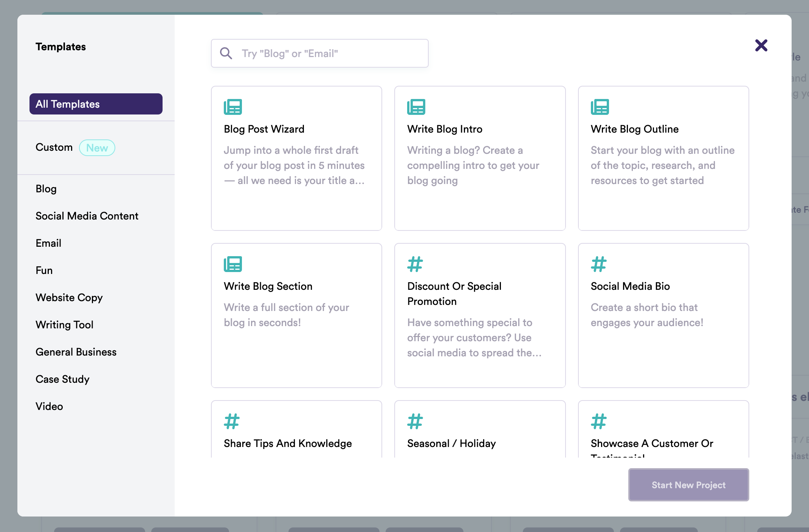Click the Write Blog Intro newspaper icon
The height and width of the screenshot is (532, 809).
[416, 107]
